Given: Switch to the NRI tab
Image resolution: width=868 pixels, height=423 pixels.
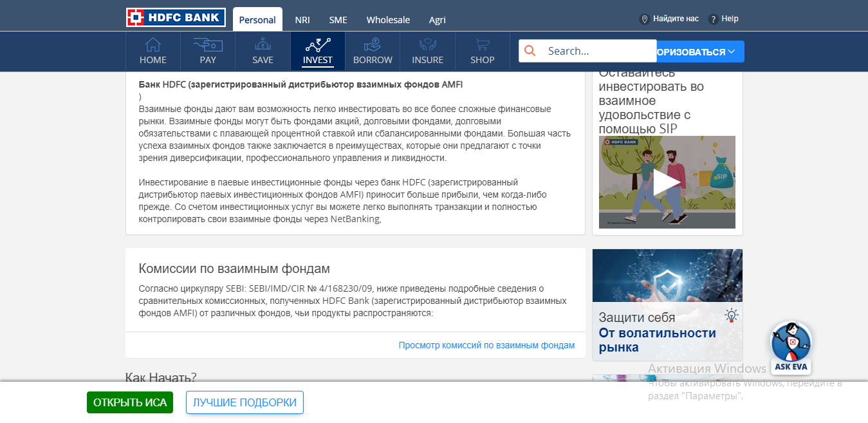Looking at the screenshot, I should point(302,20).
